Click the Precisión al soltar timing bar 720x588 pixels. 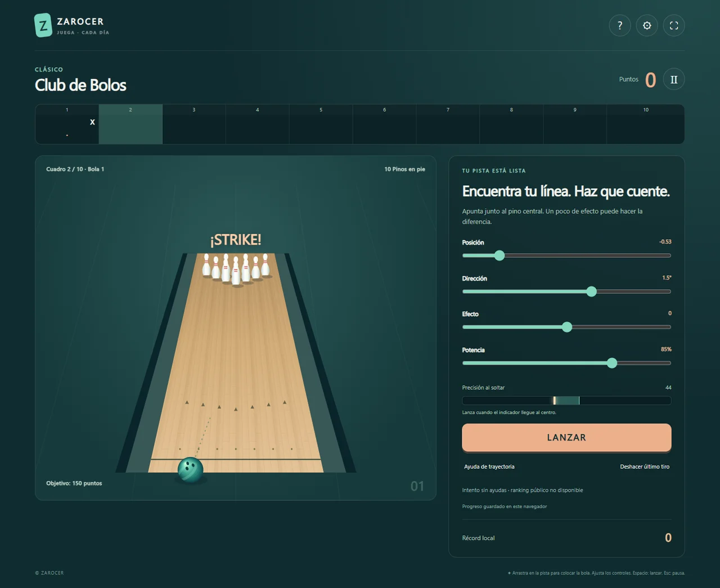coord(566,401)
